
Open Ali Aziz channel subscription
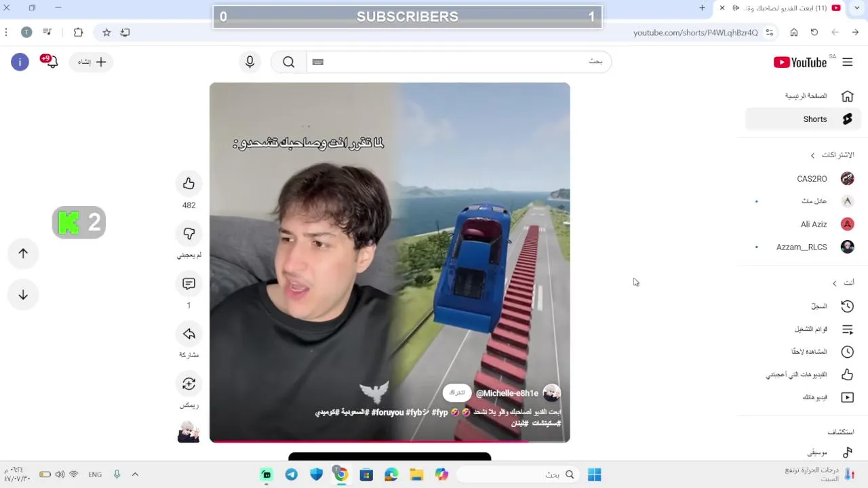[x=803, y=224]
